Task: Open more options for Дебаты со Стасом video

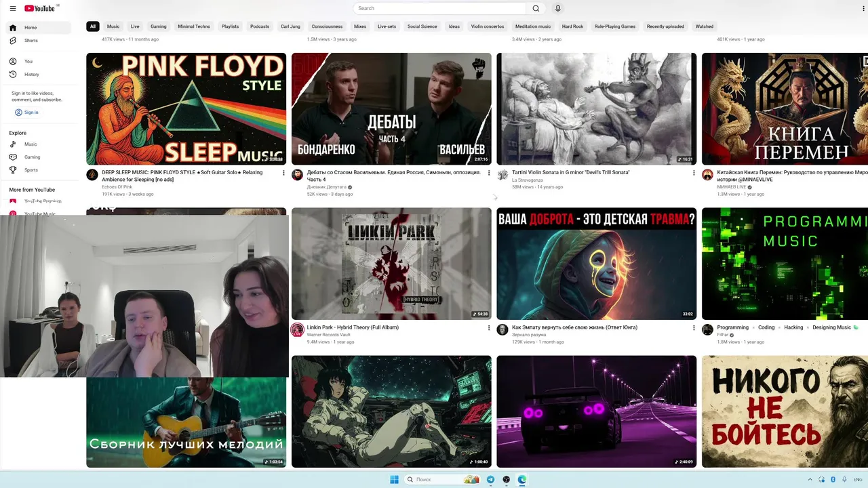Action: 489,173
